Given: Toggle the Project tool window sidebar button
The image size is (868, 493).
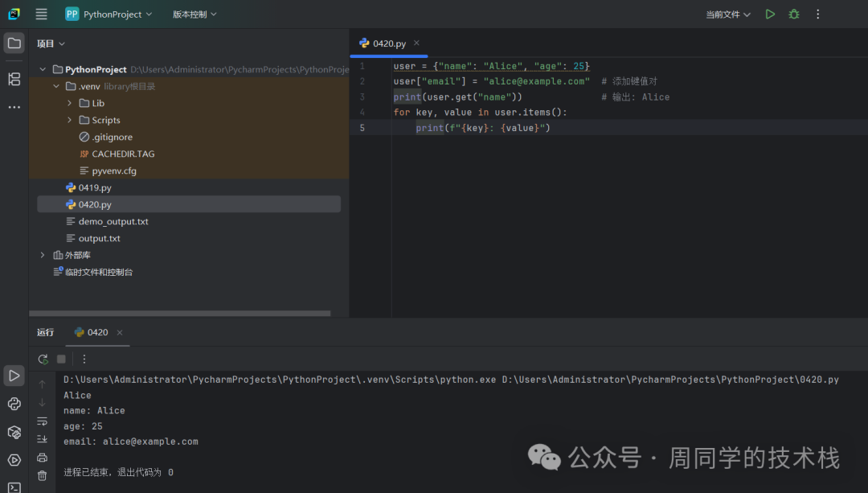Looking at the screenshot, I should coord(14,43).
